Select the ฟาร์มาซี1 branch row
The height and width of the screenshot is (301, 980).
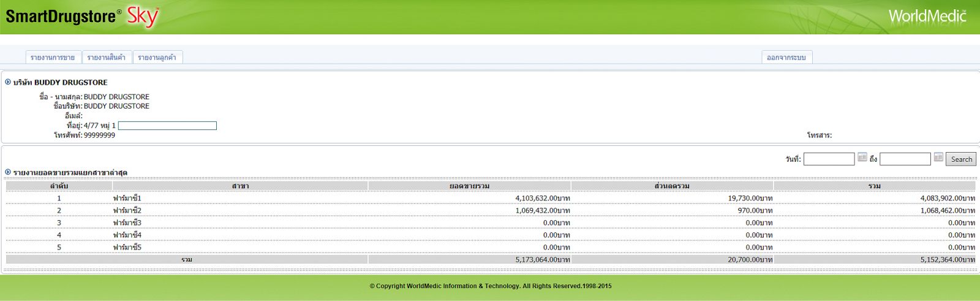click(127, 198)
